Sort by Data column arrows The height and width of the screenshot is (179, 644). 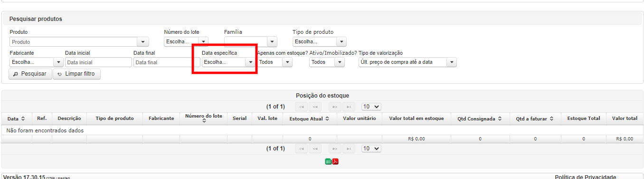point(23,119)
